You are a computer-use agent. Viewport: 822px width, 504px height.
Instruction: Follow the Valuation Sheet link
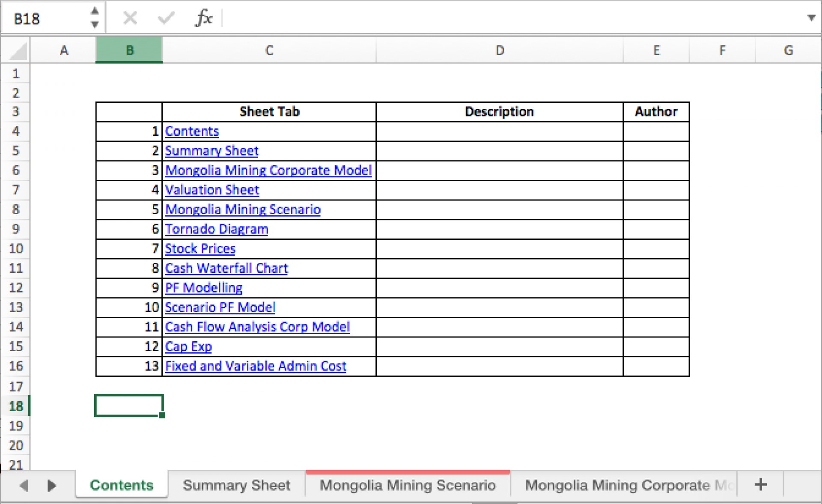pyautogui.click(x=212, y=190)
